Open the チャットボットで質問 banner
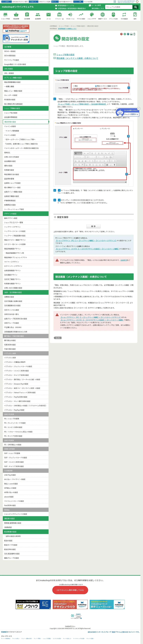 coord(16,38)
